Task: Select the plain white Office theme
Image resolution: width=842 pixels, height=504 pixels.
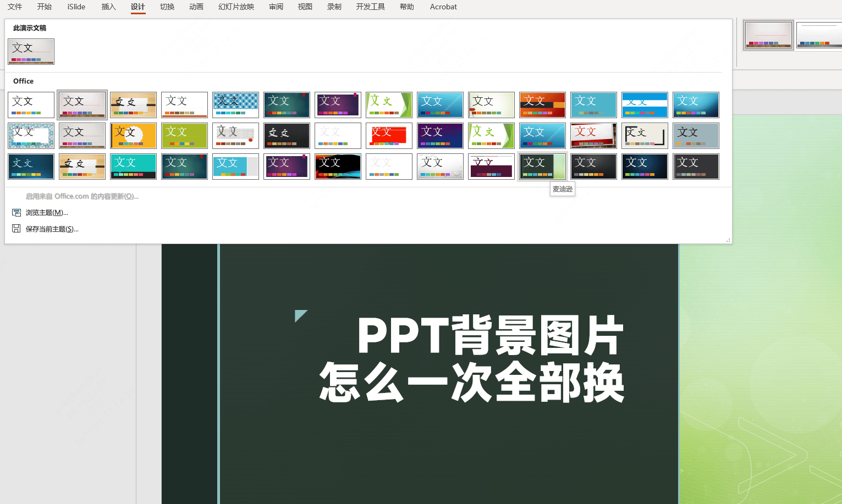Action: coord(31,104)
